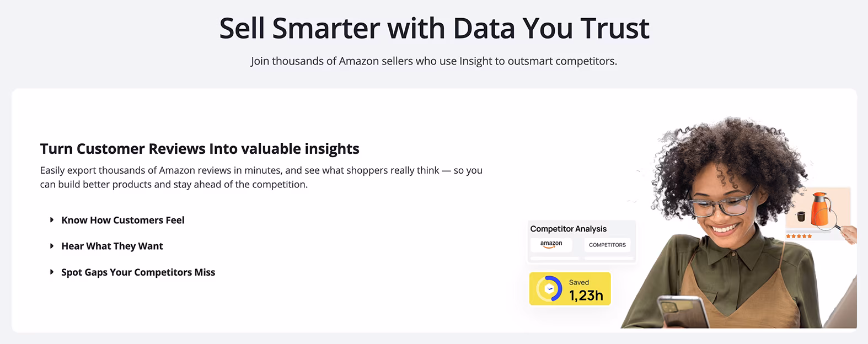868x344 pixels.
Task: Click the brown coffee cup icon
Action: 801,216
